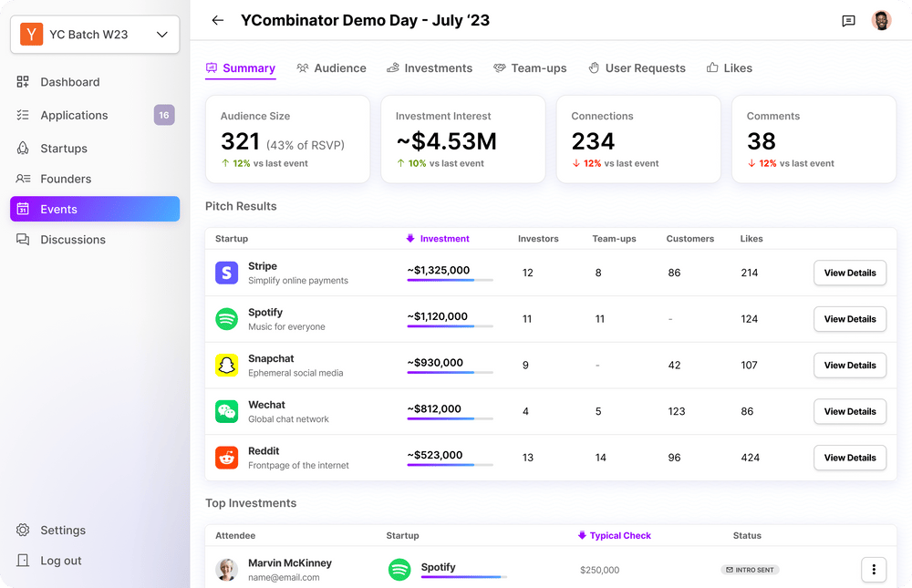The image size is (912, 588).
Task: Switch to the Summary tab
Action: (x=240, y=68)
